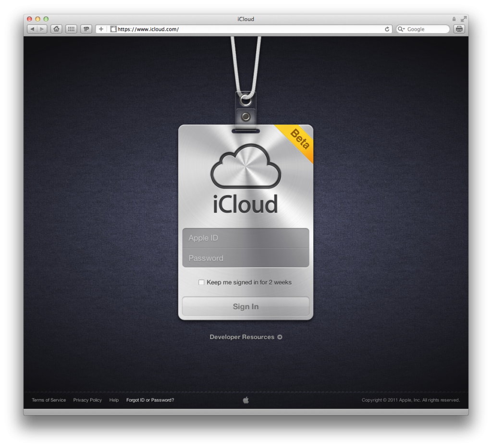Click the Print toolbar button
The height and width of the screenshot is (448, 492).
pyautogui.click(x=459, y=29)
